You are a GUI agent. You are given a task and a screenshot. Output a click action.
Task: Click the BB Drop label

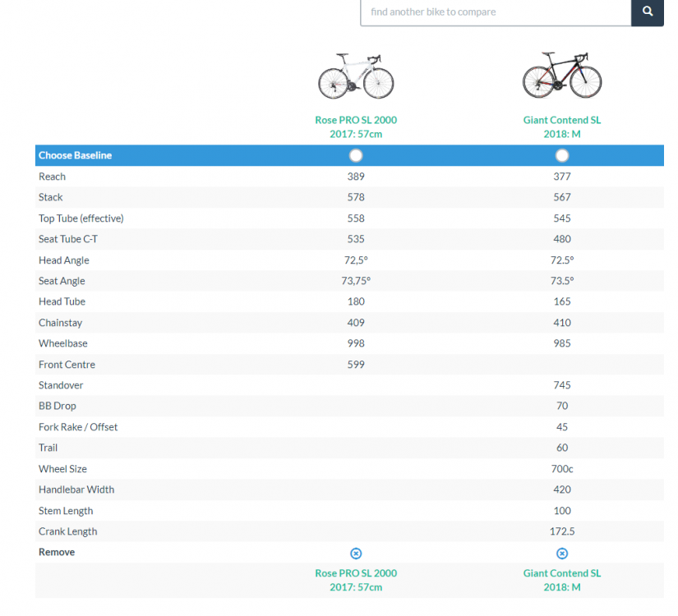pyautogui.click(x=57, y=406)
